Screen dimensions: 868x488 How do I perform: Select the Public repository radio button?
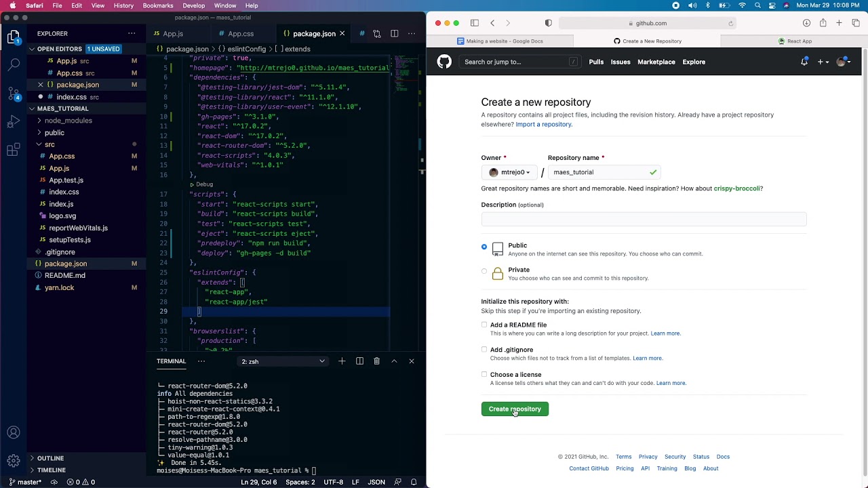point(484,247)
